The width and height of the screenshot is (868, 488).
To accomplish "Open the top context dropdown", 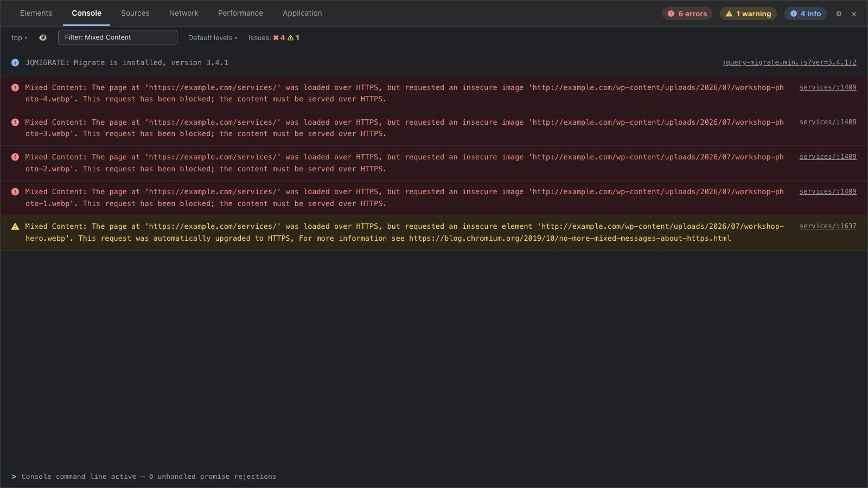I will (x=19, y=37).
